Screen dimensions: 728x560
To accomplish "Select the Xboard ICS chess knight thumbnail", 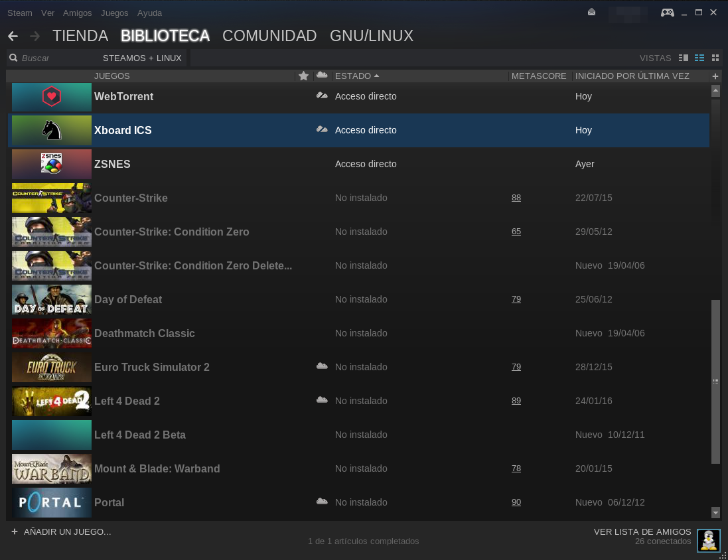I will tap(52, 131).
